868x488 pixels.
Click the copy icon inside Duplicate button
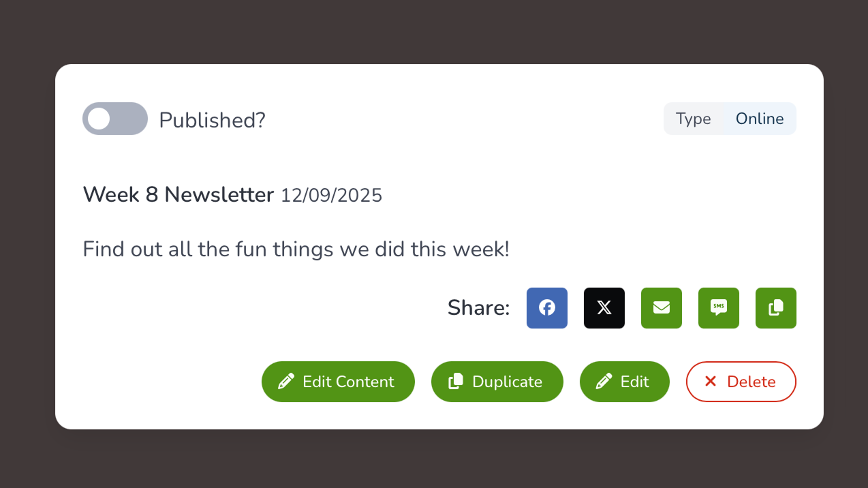[x=456, y=382]
